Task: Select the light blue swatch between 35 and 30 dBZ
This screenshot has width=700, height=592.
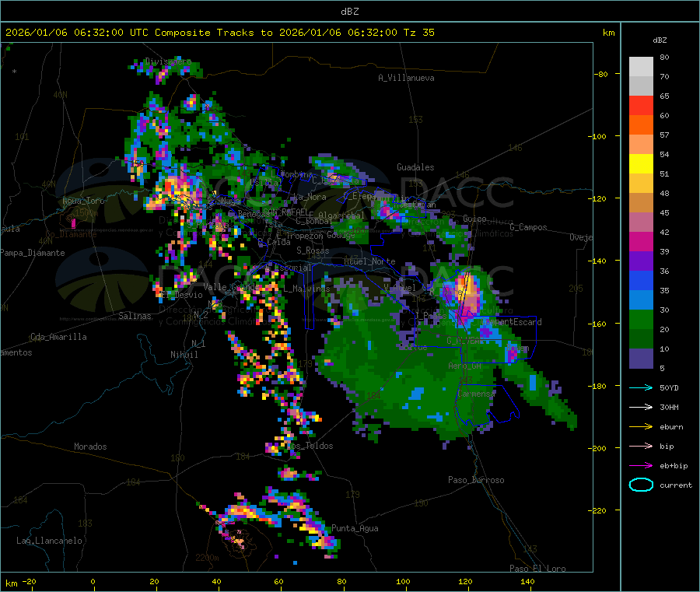Action: click(x=641, y=300)
